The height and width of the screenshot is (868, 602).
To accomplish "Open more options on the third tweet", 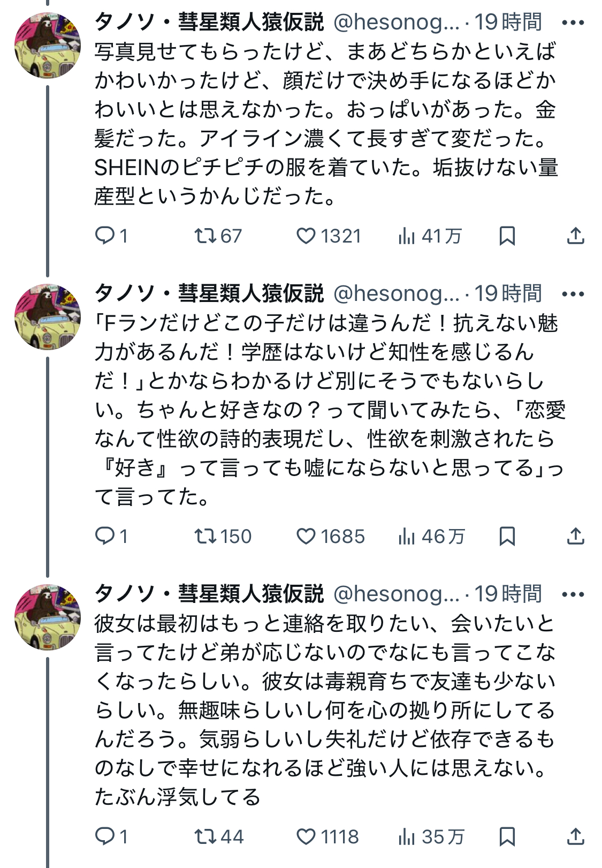I will pos(573,594).
